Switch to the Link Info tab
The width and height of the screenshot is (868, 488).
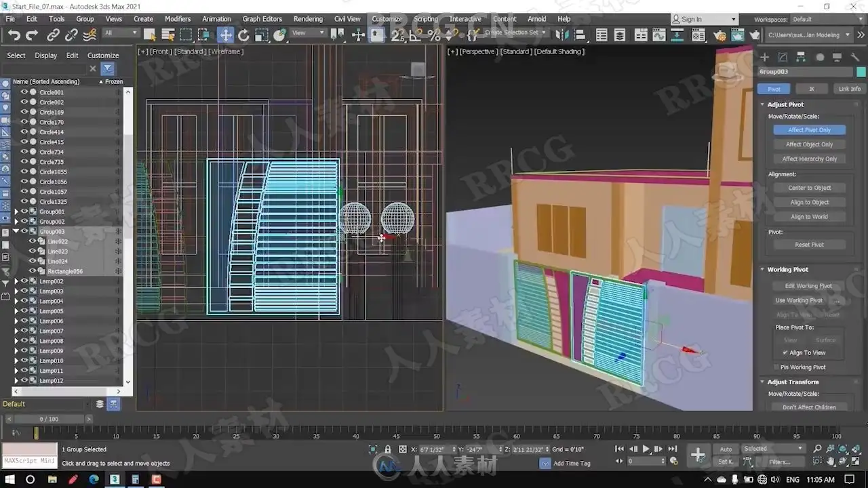coord(849,89)
